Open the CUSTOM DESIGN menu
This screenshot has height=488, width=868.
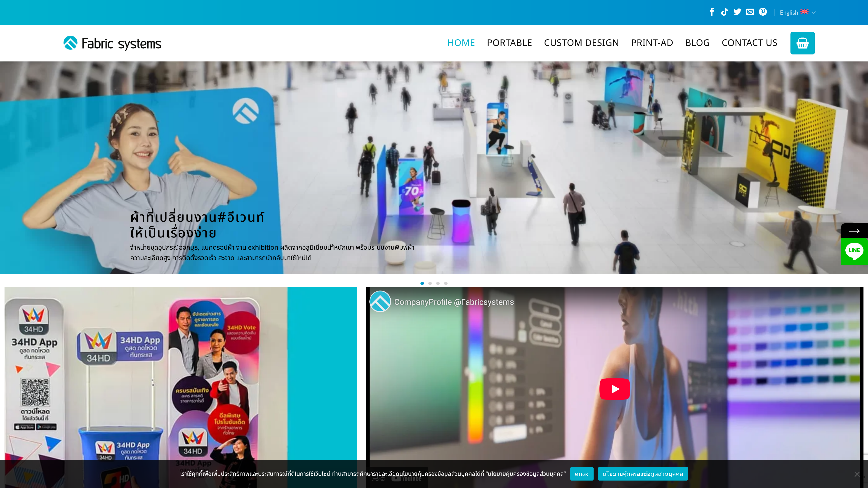coord(581,43)
